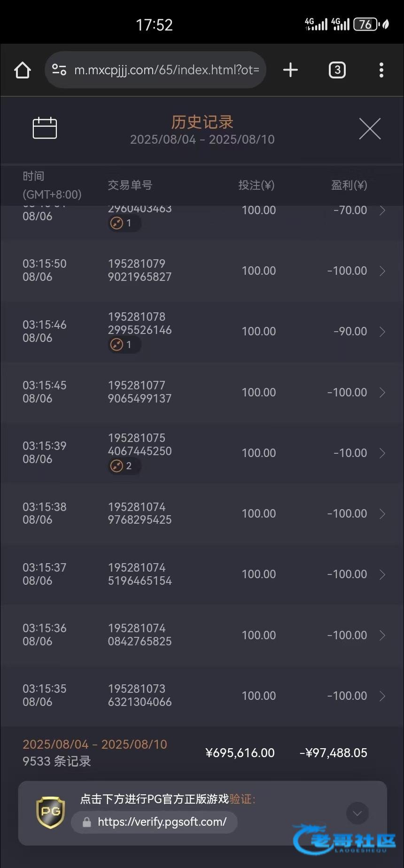Open the browser three-dot menu
This screenshot has height=868, width=404.
(381, 70)
